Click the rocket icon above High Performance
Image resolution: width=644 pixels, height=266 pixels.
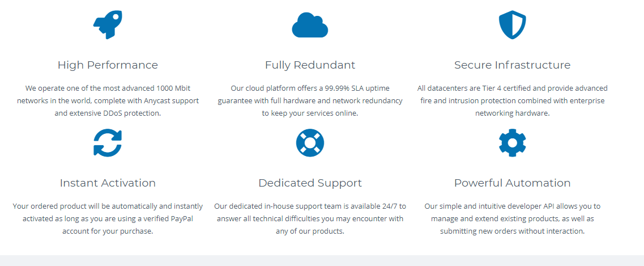click(x=108, y=24)
